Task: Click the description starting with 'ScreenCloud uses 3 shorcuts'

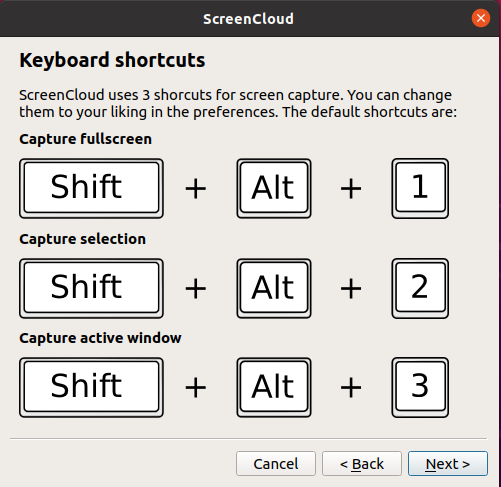Action: 238,103
